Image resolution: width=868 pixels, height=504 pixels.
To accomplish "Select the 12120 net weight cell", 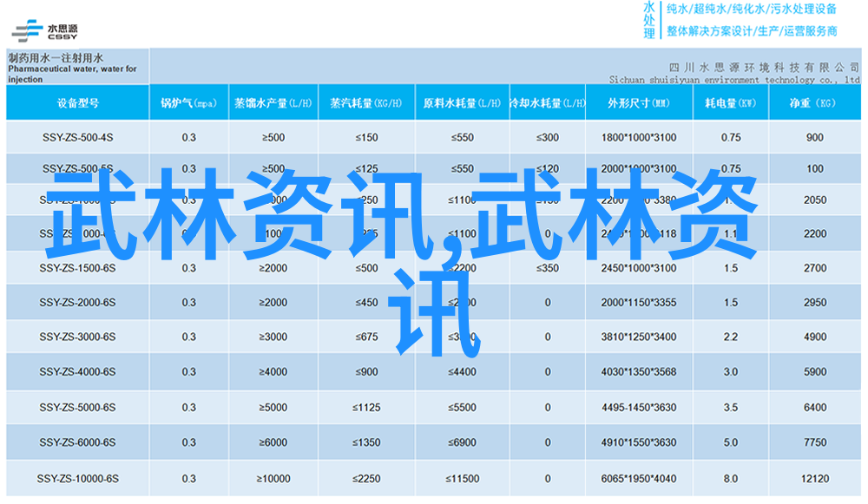I will 814,479.
